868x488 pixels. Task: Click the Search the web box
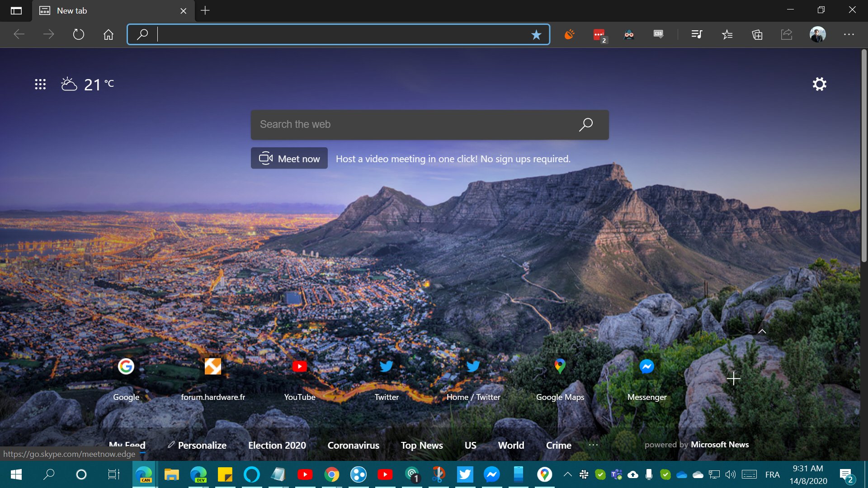tap(411, 125)
